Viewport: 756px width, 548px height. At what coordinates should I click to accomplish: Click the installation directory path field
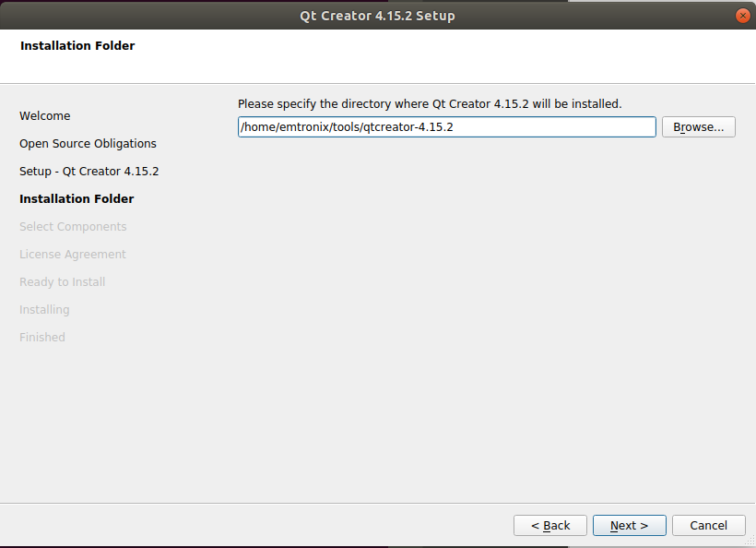tap(446, 127)
